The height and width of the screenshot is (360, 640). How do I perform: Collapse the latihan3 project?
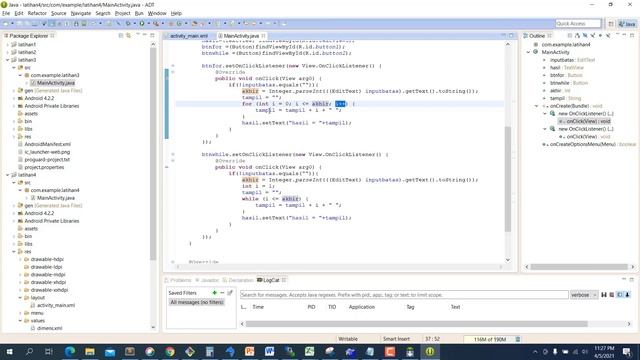click(x=8, y=60)
